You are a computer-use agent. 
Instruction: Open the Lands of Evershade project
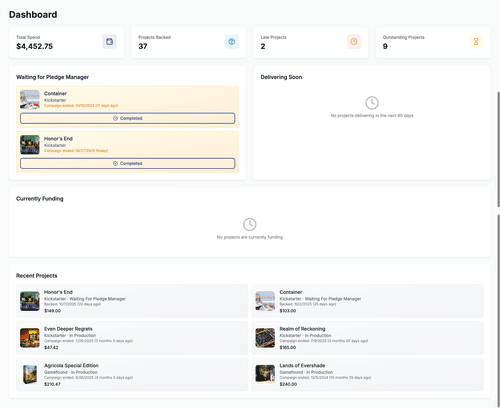367,374
